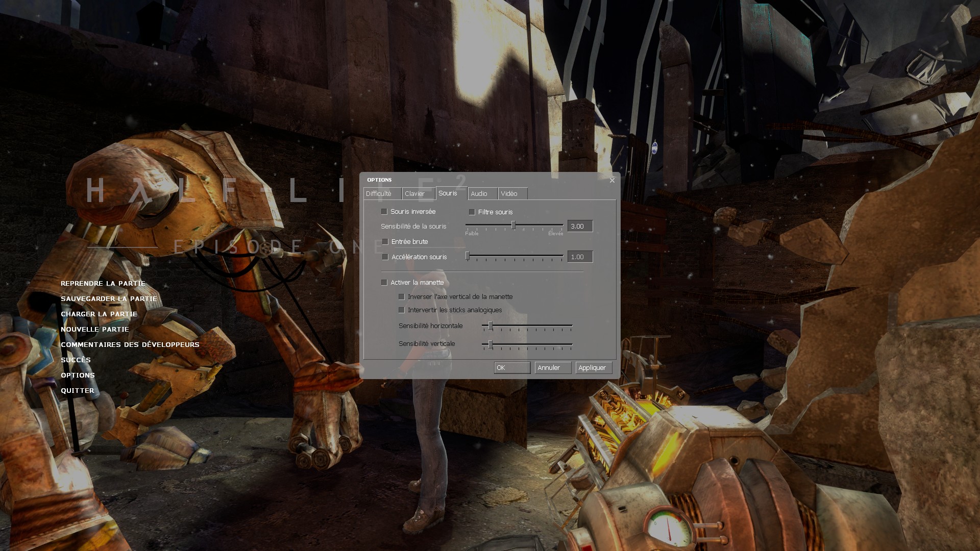Click the mouse sensitivity slider handle
Screen dimensions: 980x551
point(513,226)
